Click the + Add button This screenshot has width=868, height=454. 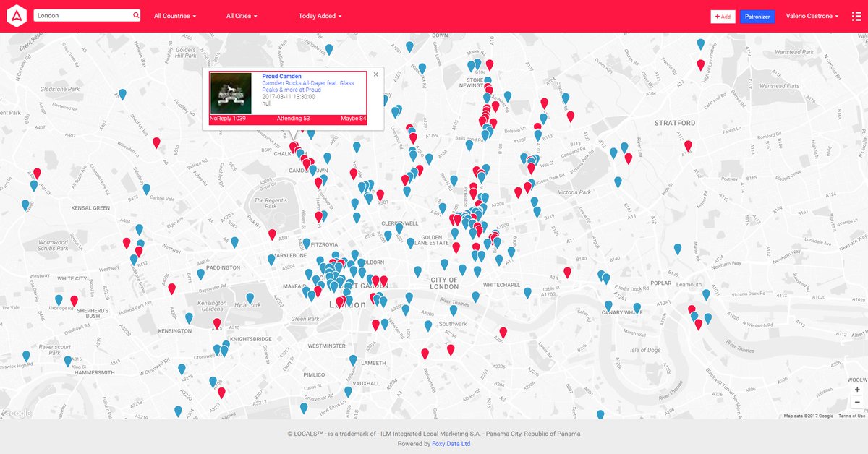pos(723,16)
